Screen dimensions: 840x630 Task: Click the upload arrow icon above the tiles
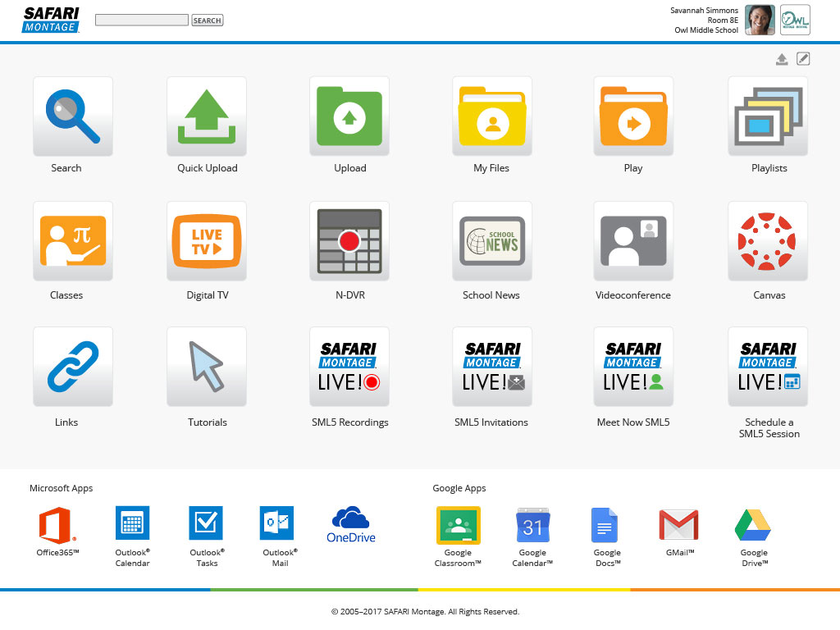782,59
